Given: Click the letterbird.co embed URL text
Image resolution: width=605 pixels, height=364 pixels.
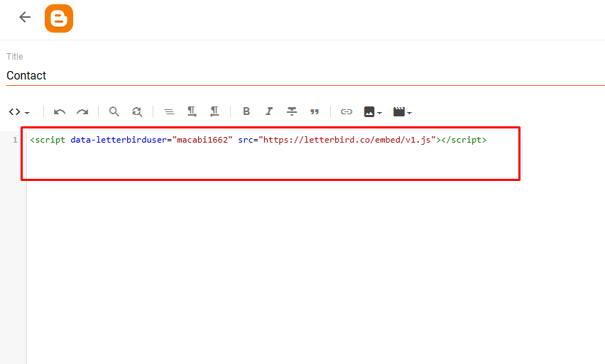Looking at the screenshot, I should click(x=347, y=140).
